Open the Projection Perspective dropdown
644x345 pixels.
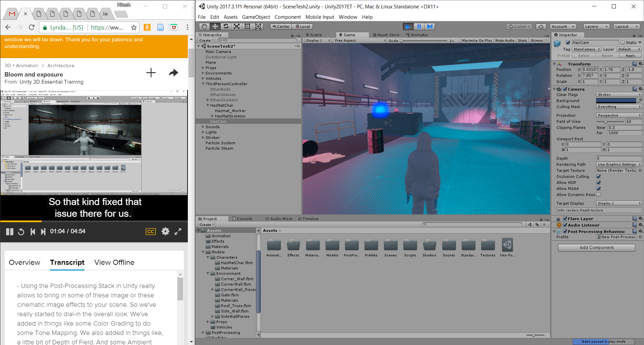(x=619, y=115)
